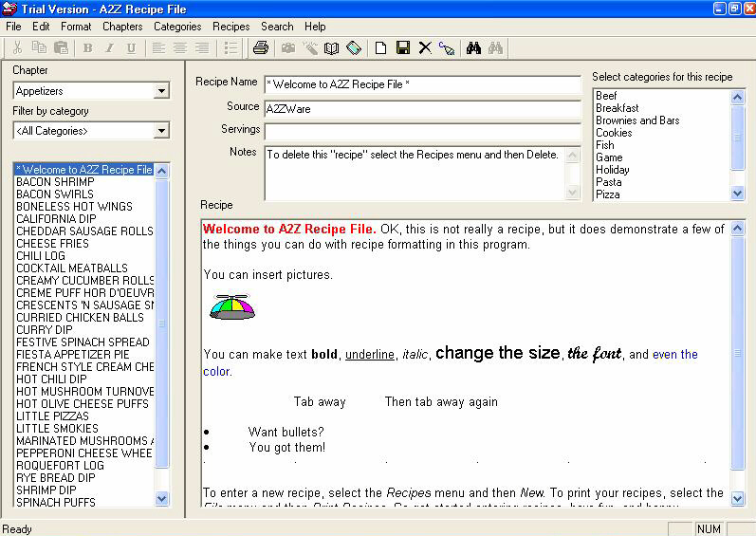Click the printer icon
This screenshot has width=756, height=536.
tap(261, 47)
